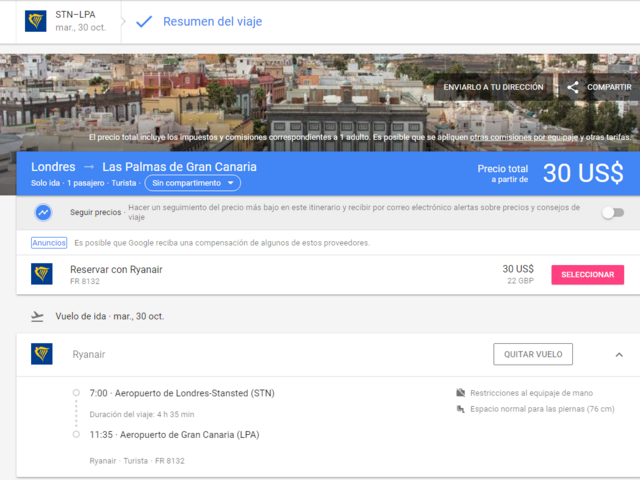Click QUITAR VUELO button
Image resolution: width=640 pixels, height=480 pixels.
[533, 354]
